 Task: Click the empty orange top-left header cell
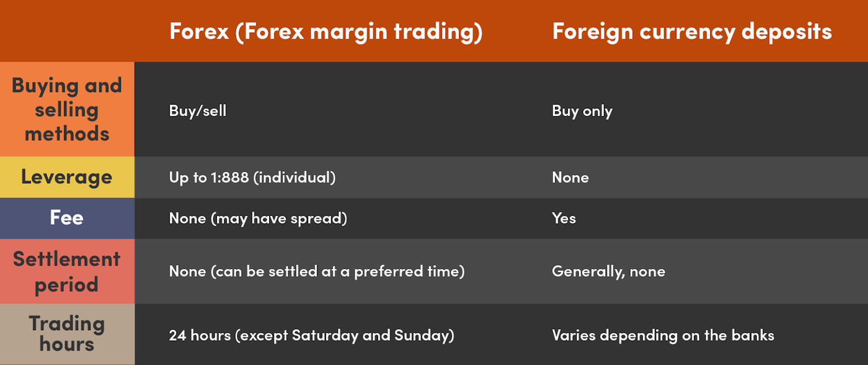(67, 31)
